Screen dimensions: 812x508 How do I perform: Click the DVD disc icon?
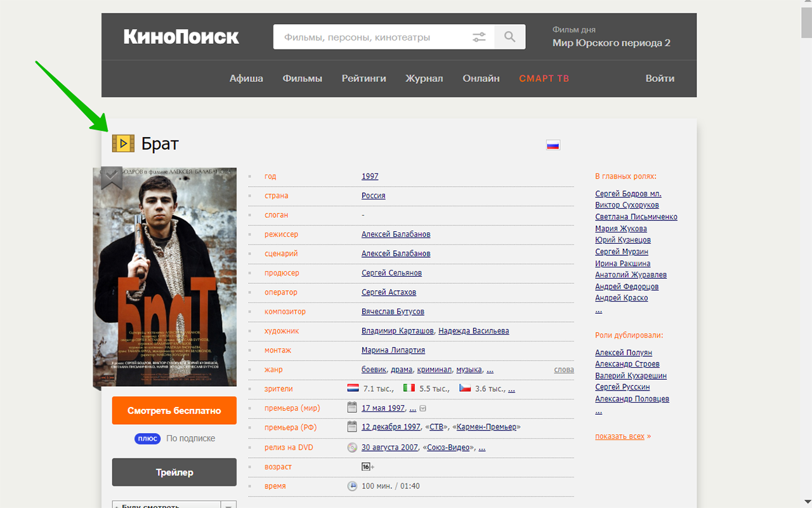(352, 447)
